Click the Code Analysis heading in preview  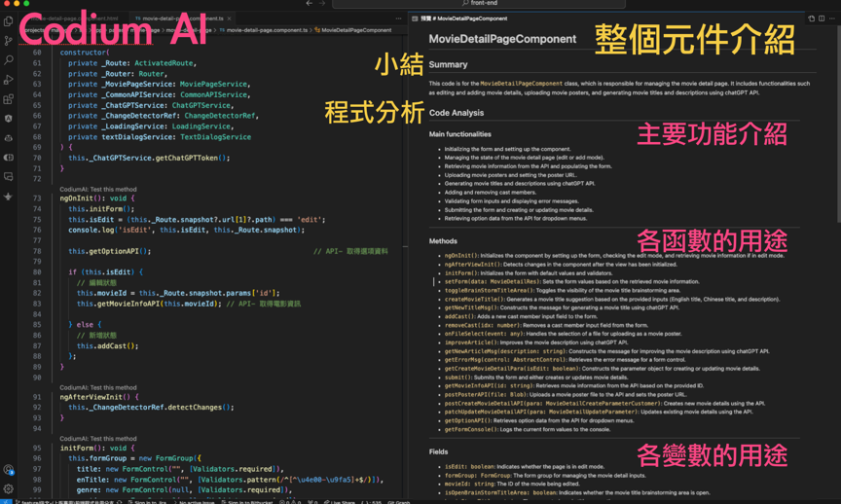click(457, 113)
